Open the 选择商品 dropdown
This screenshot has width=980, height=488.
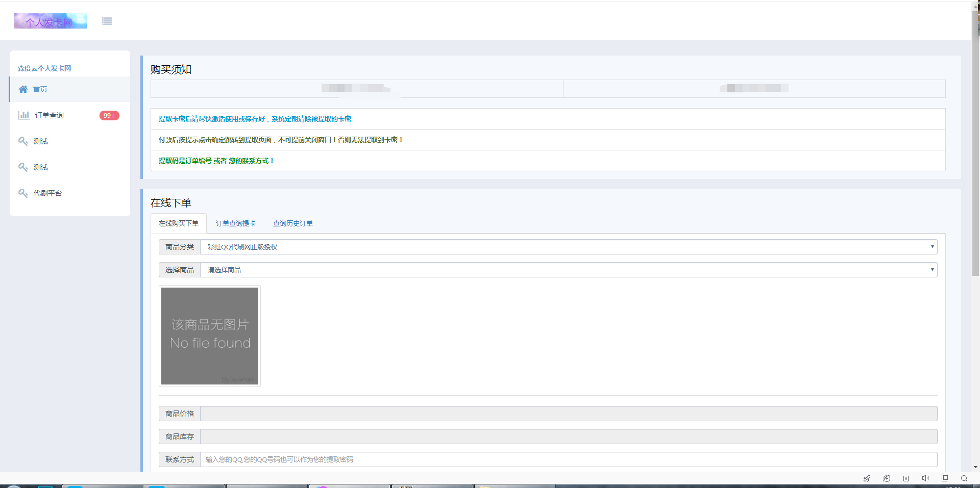[x=569, y=270]
